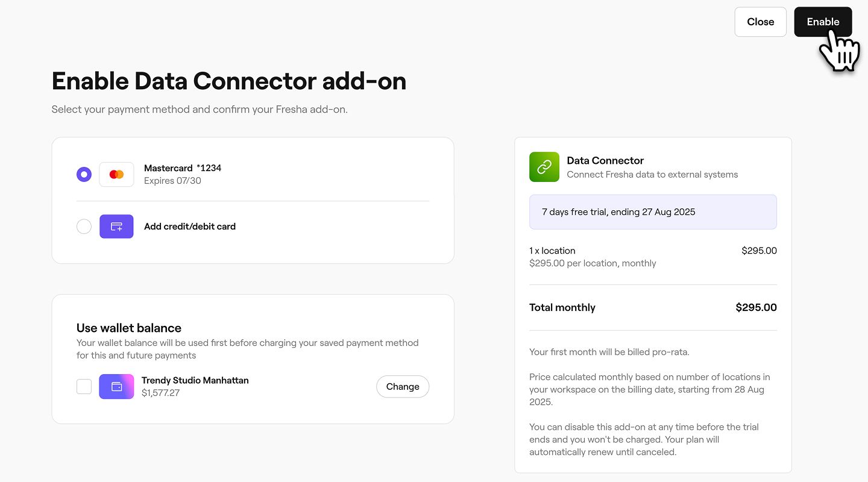Click the $1,577.27 wallet balance amount
Screen dimensions: 868x482
(x=160, y=393)
